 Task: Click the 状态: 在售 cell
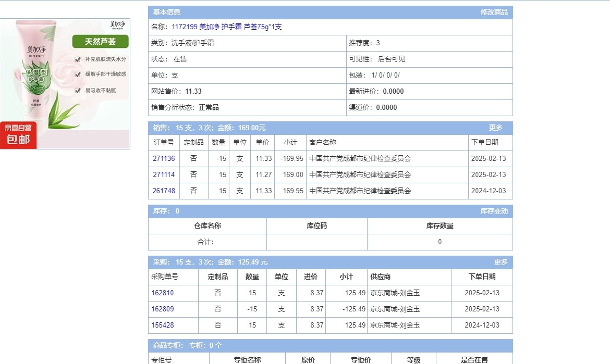247,59
